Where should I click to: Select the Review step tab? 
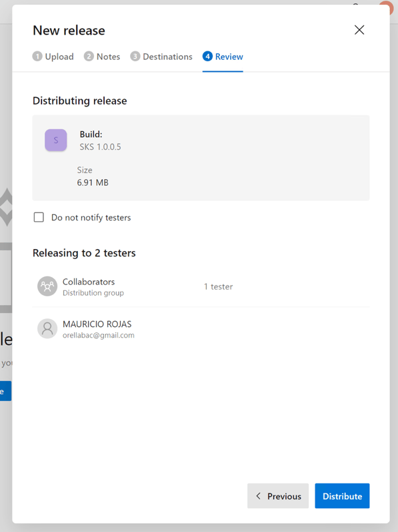click(x=223, y=57)
